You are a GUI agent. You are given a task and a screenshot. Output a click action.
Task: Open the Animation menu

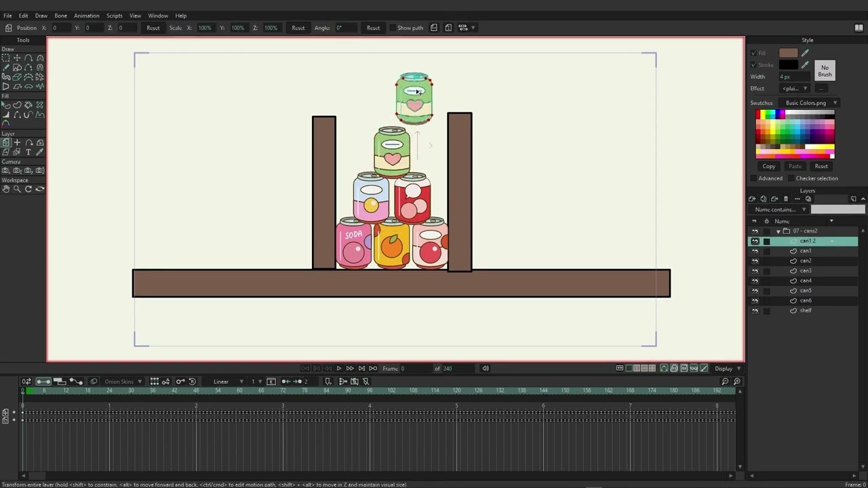(x=86, y=16)
